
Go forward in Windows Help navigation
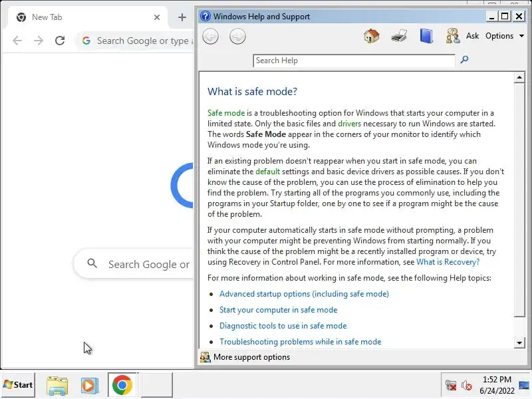tap(237, 37)
